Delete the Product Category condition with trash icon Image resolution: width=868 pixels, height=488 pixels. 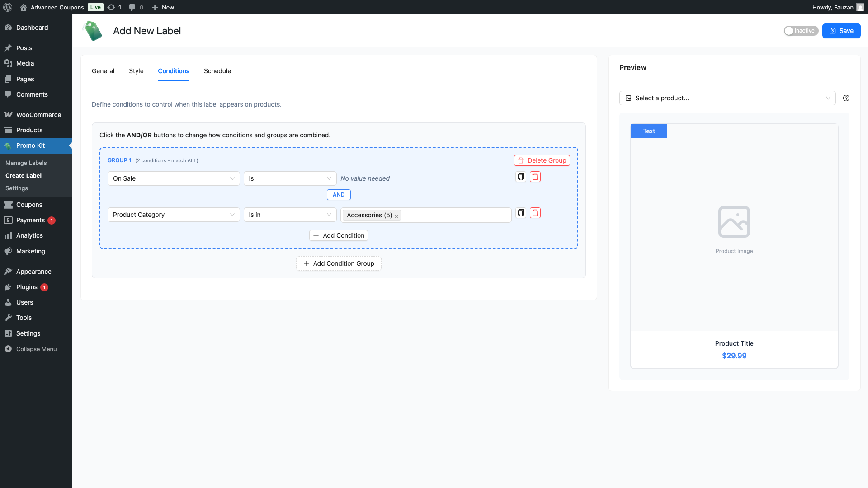[535, 213]
